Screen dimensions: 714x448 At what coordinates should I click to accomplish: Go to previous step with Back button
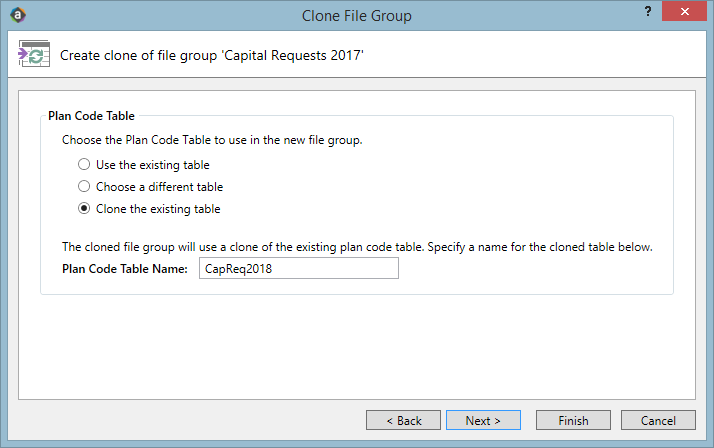point(403,420)
